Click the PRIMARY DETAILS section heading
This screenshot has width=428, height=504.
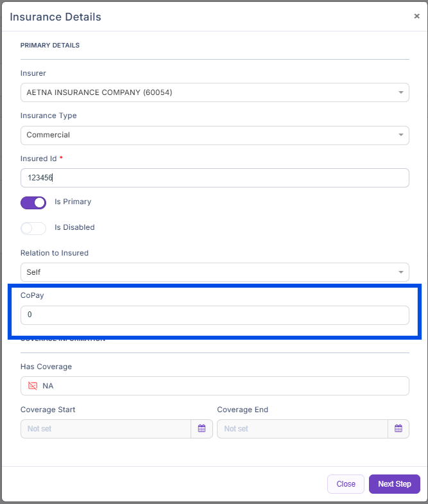coord(50,46)
